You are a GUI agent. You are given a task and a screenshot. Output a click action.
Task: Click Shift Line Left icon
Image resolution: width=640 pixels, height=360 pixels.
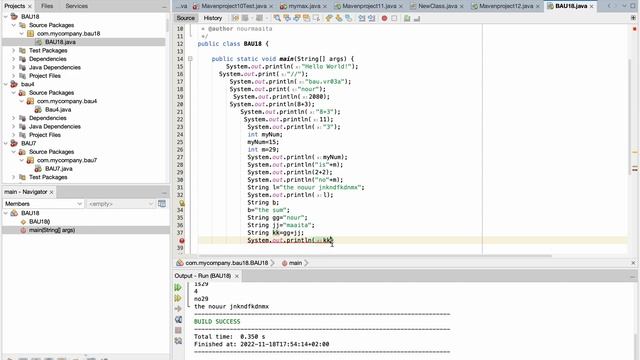[362, 18]
